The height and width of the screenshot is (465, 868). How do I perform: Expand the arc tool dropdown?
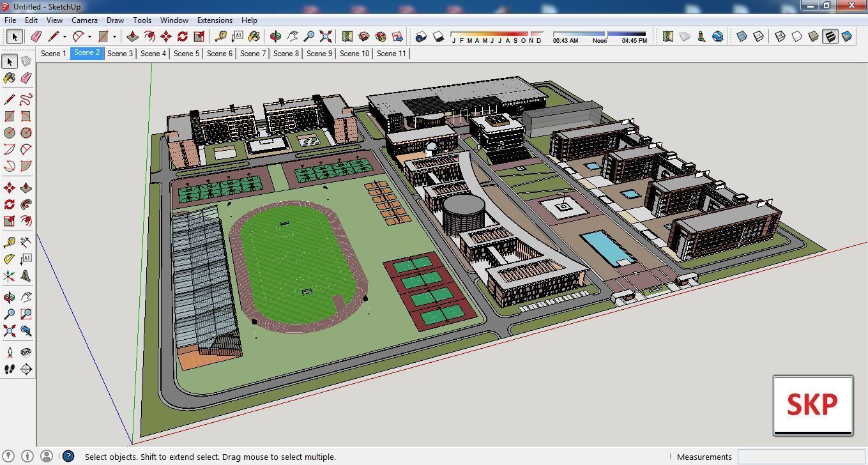89,36
